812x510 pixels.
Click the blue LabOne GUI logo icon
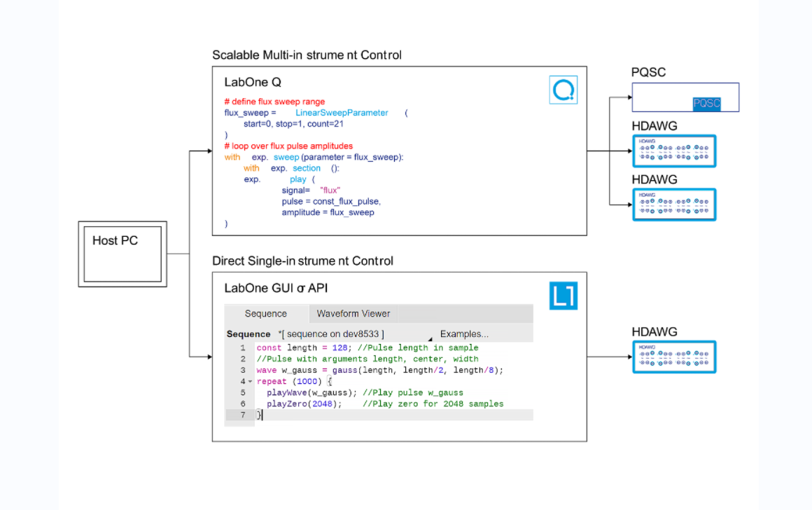point(563,295)
